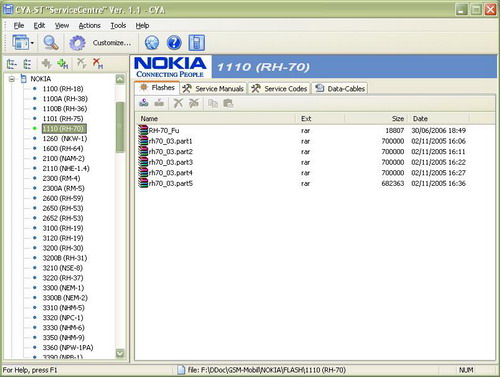Select 1600 (RH-64) in tree
This screenshot has width=500, height=377.
click(x=63, y=149)
